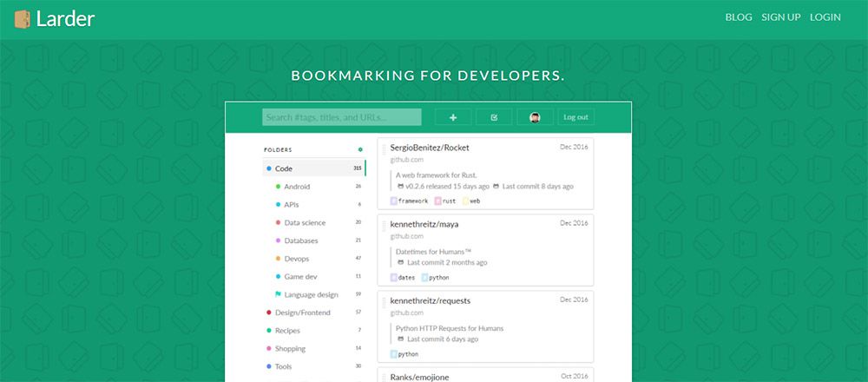The height and width of the screenshot is (382, 868).
Task: Click the flag icon of Language design
Action: click(278, 294)
